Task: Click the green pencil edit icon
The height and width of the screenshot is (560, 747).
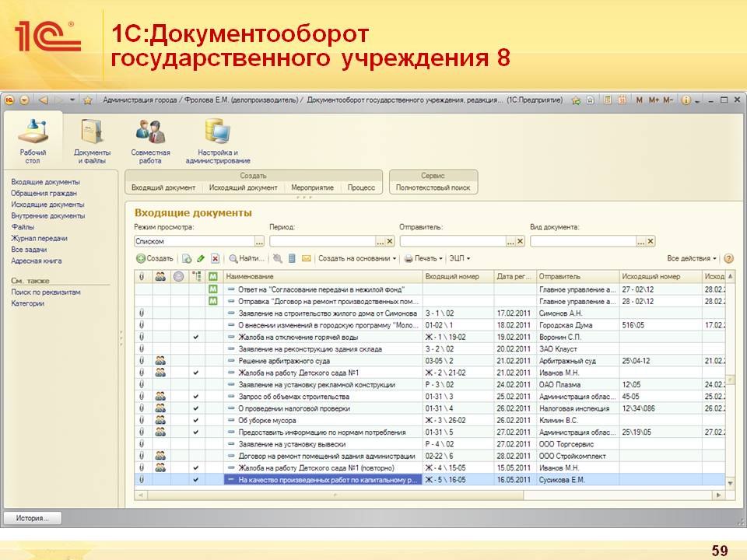Action: (x=201, y=258)
